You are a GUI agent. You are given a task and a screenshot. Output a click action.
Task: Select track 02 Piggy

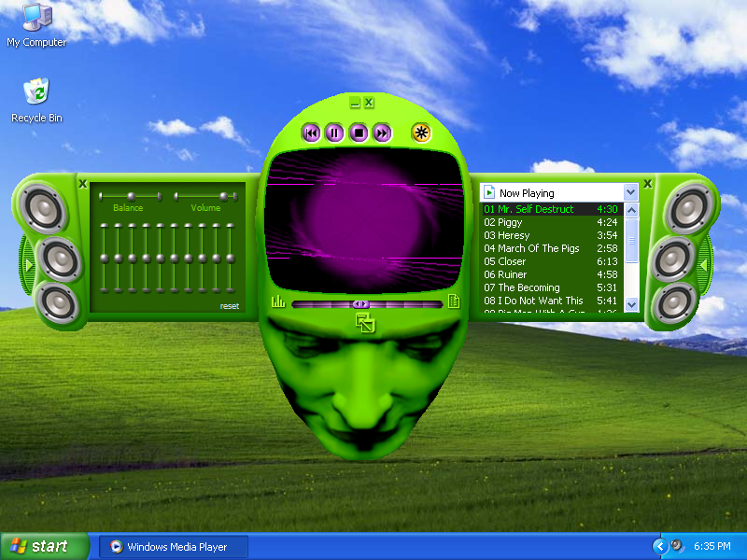tap(551, 222)
